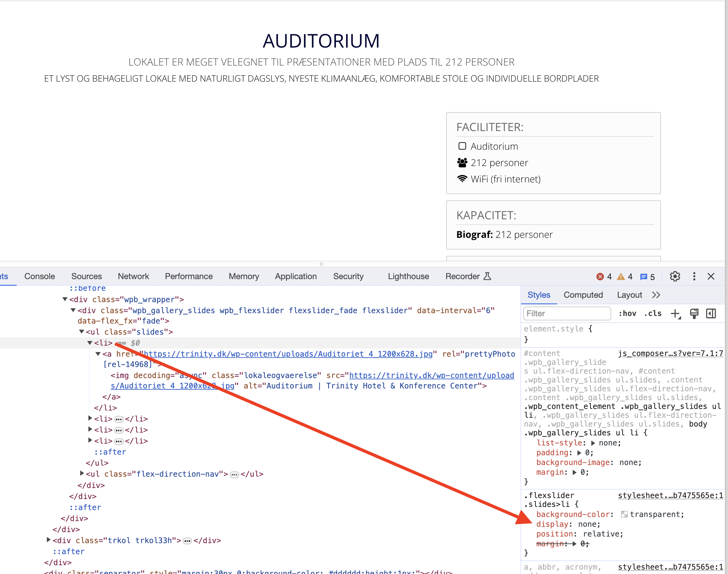Click the Recorder flask icon
The height and width of the screenshot is (574, 728).
tap(487, 276)
